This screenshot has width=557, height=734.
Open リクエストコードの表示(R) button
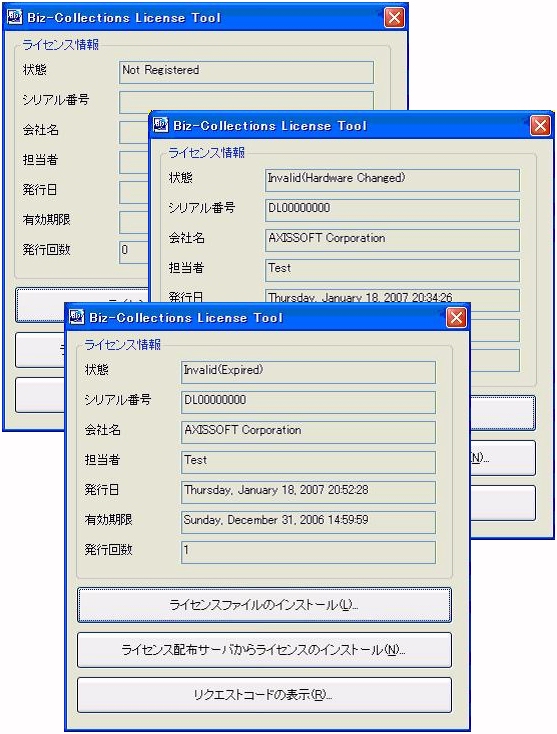click(x=264, y=695)
